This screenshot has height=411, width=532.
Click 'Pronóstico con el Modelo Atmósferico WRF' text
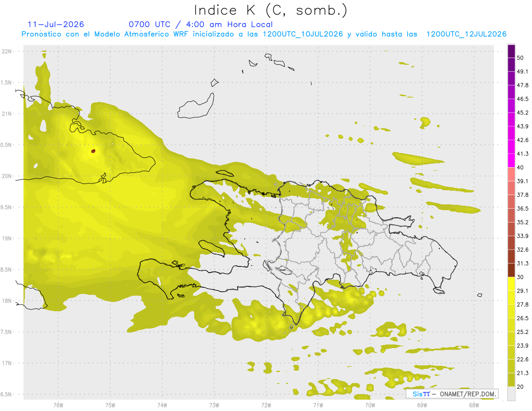coord(106,34)
